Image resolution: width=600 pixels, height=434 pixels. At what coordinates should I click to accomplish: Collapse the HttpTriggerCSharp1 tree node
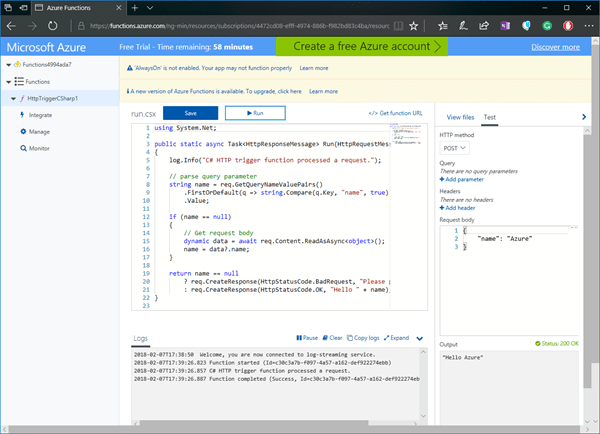coord(12,98)
